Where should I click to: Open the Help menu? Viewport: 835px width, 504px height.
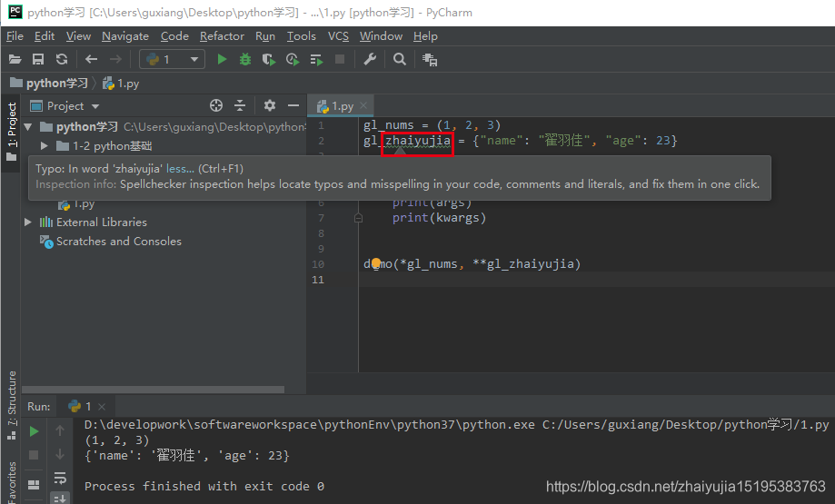tap(425, 36)
